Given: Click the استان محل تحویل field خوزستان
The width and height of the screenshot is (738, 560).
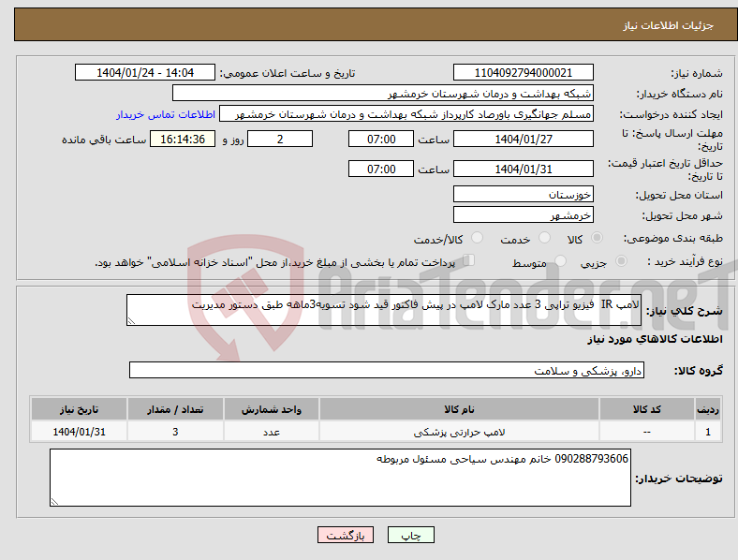Looking at the screenshot, I should [523, 194].
